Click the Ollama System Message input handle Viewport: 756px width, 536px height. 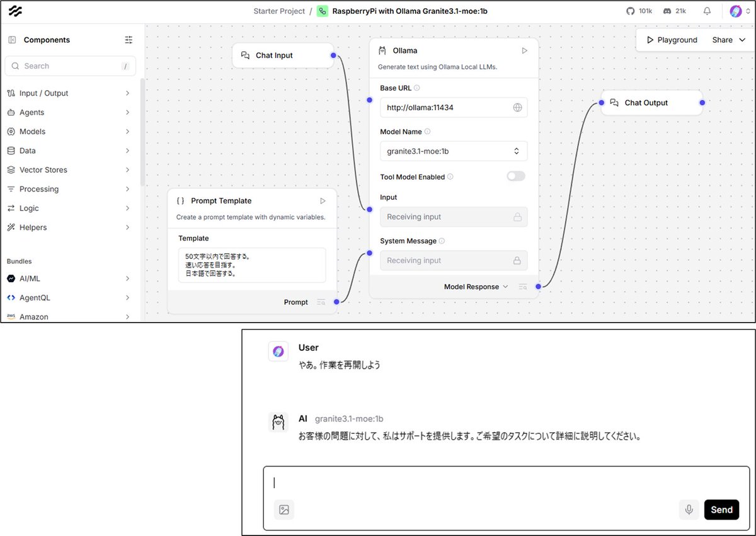(369, 253)
